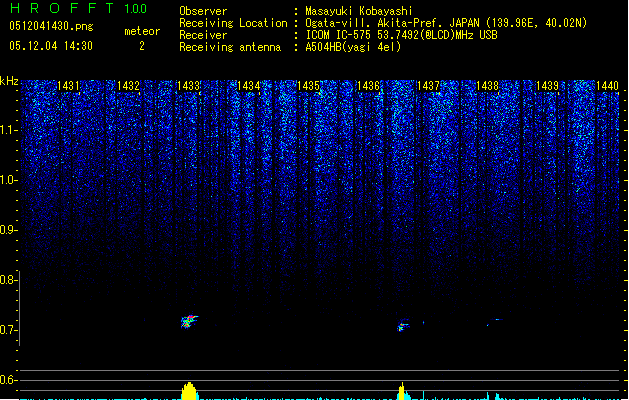Viewport: 629px width, 400px height.
Task: Click the kHz axis unit label
Action: 9,81
